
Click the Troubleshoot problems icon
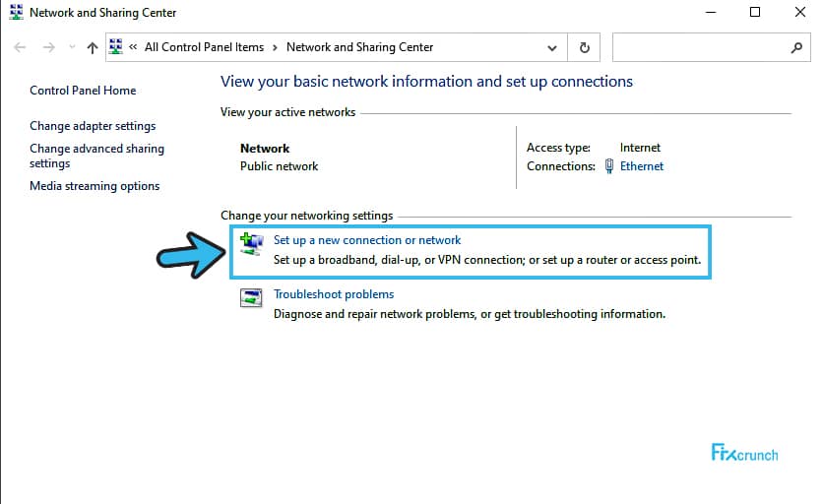coord(251,297)
